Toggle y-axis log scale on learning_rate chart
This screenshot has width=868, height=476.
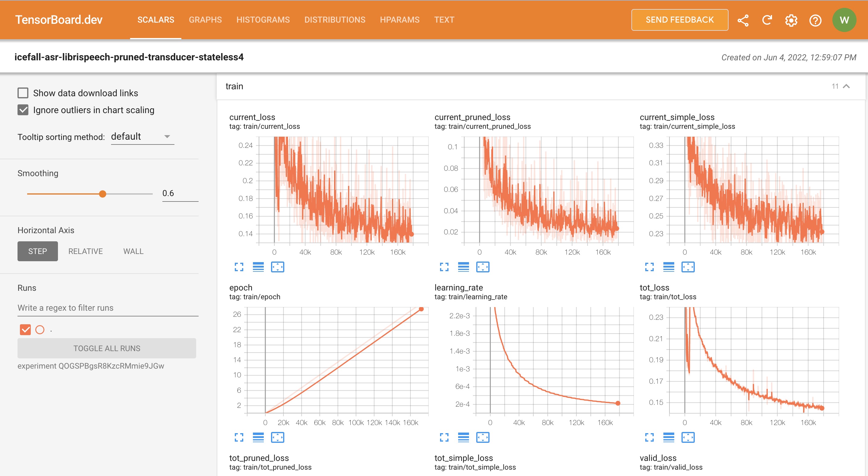[x=464, y=438]
